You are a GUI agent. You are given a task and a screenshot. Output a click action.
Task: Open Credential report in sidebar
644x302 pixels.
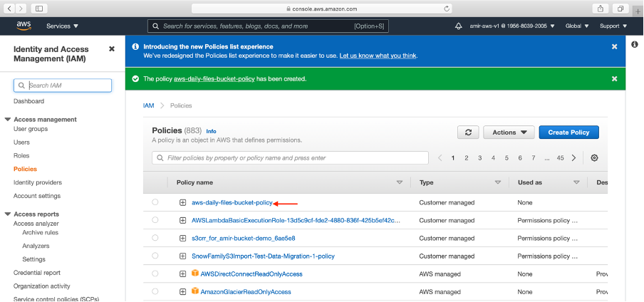[x=37, y=273]
